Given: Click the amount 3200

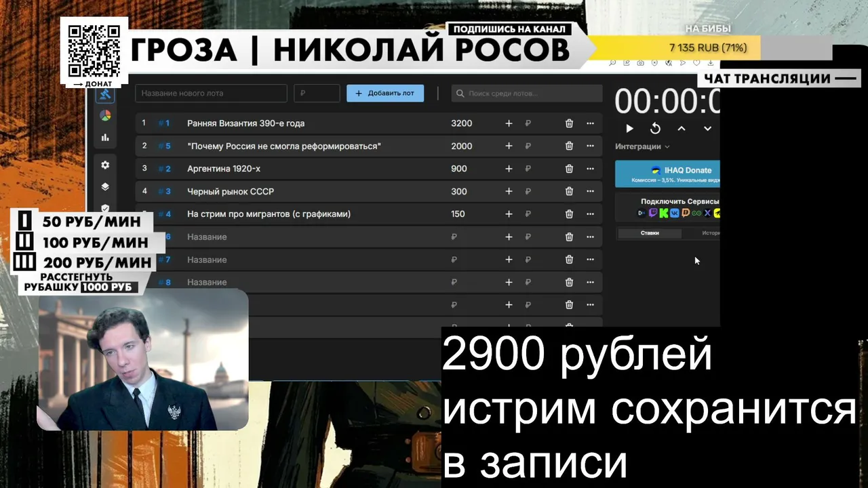Looking at the screenshot, I should tap(461, 123).
